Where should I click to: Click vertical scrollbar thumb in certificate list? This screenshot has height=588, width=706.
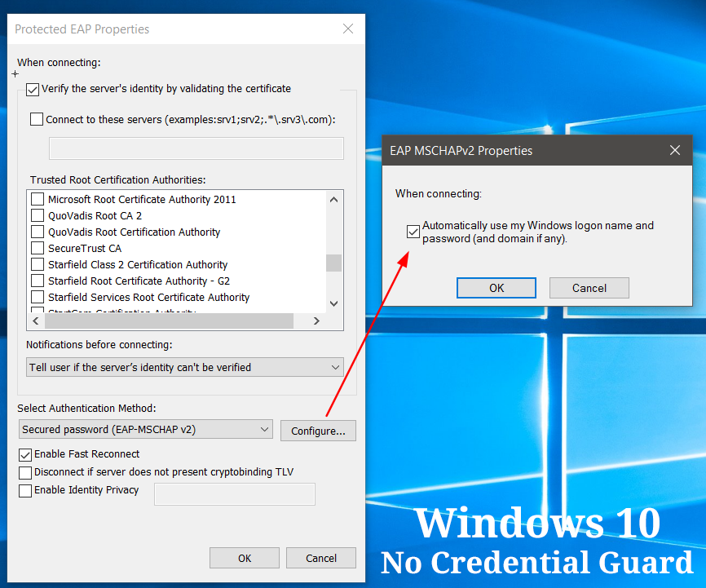coord(333,263)
